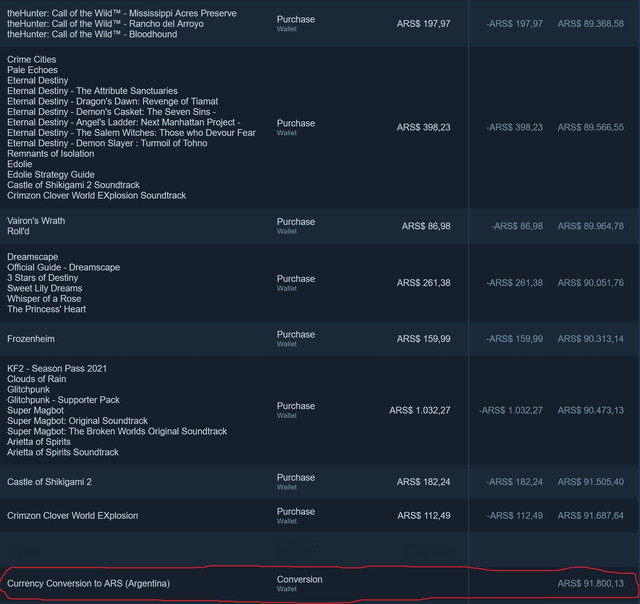Click Super Magbot: The Broken Worlds Original Soundtrack
The image size is (640, 604).
pos(117,431)
